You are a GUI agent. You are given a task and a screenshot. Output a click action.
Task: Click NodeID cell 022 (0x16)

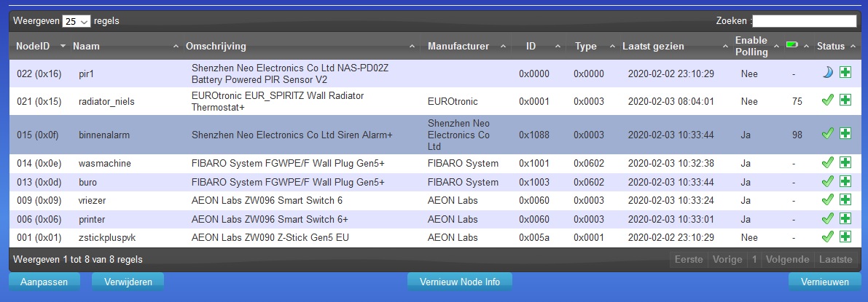[39, 73]
